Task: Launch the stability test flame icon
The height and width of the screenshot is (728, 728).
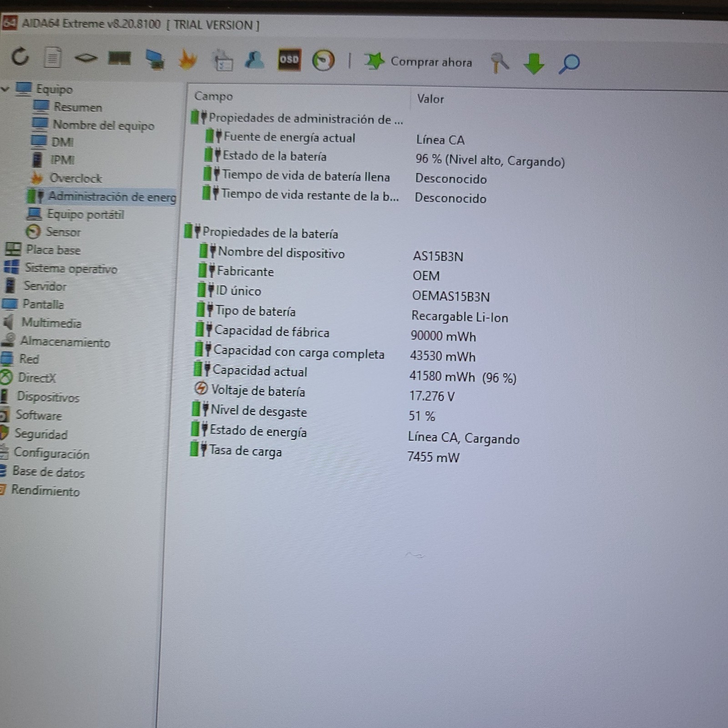Action: pos(188,60)
